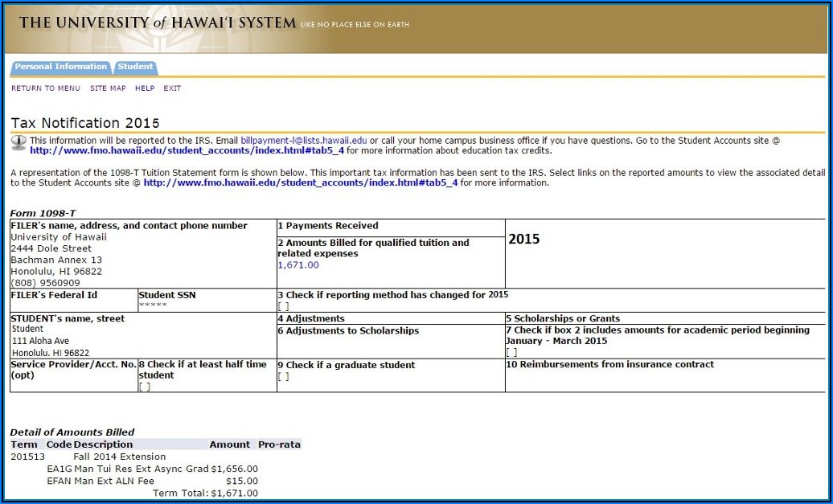This screenshot has width=833, height=504.
Task: Click the Term column header
Action: pyautogui.click(x=23, y=445)
